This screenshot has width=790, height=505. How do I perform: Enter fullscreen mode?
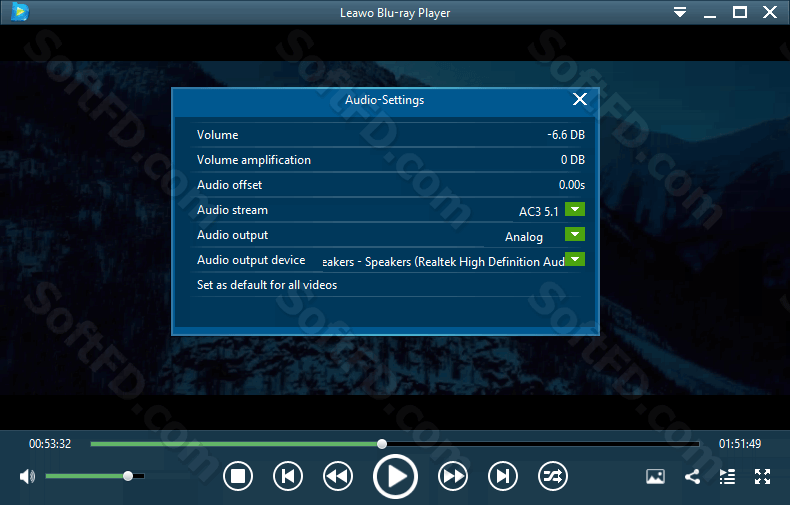click(x=762, y=476)
